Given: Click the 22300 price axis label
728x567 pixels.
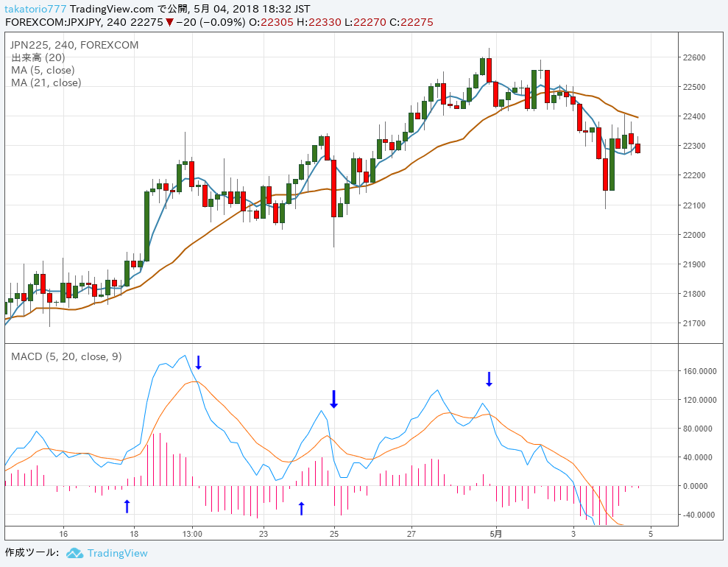Looking at the screenshot, I should [694, 147].
